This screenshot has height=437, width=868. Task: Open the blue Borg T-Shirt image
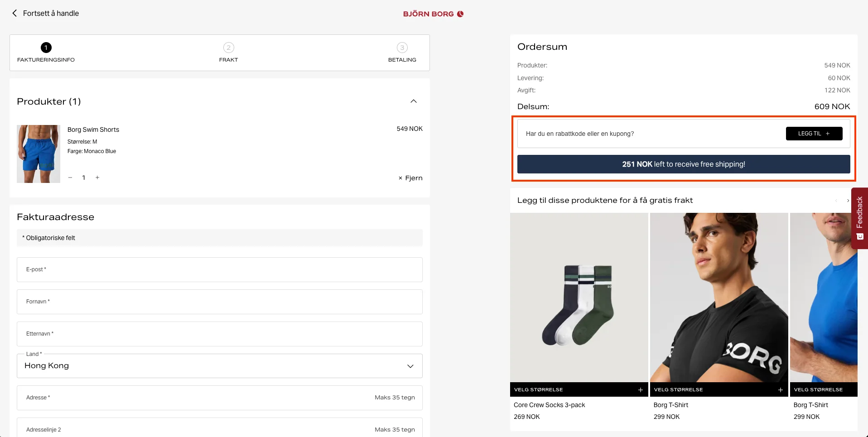(x=824, y=298)
